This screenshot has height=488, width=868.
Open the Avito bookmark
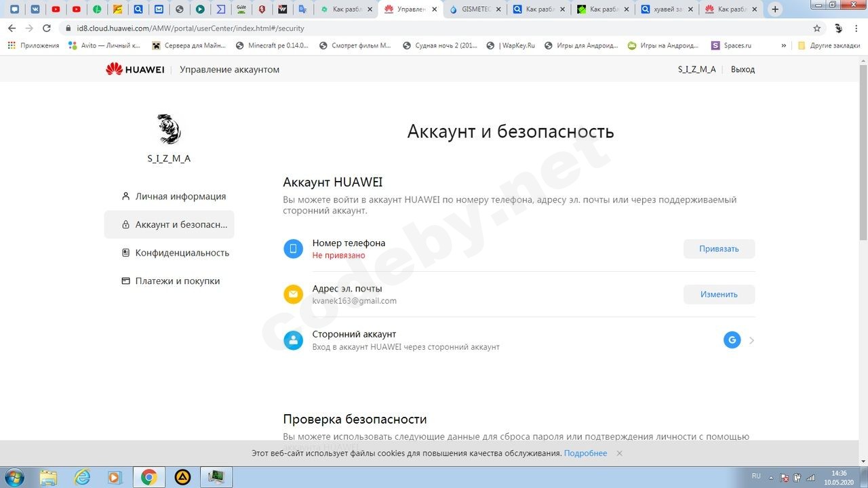click(104, 45)
